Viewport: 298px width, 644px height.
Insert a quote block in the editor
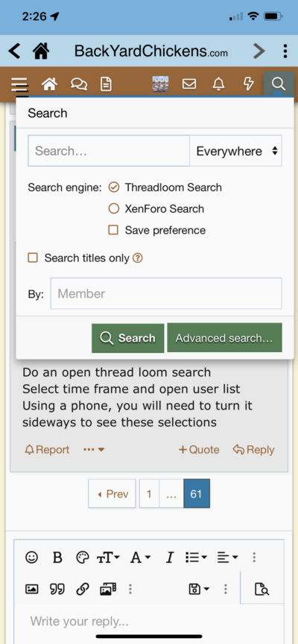click(x=57, y=590)
